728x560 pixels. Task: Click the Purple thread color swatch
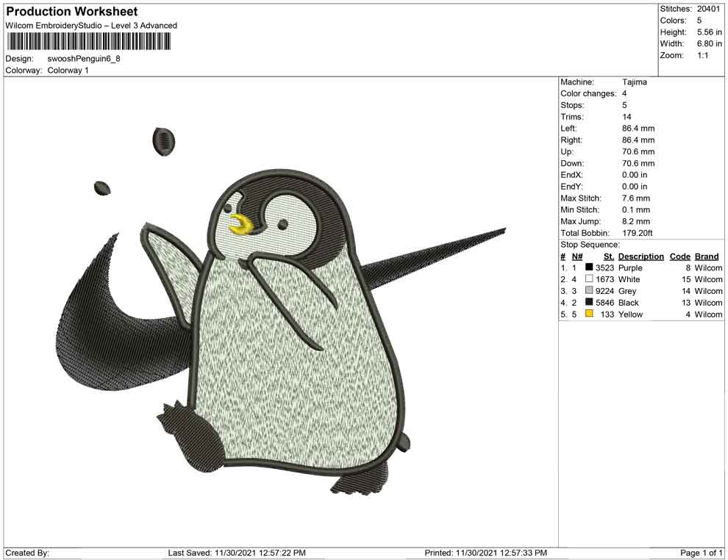[x=589, y=268]
